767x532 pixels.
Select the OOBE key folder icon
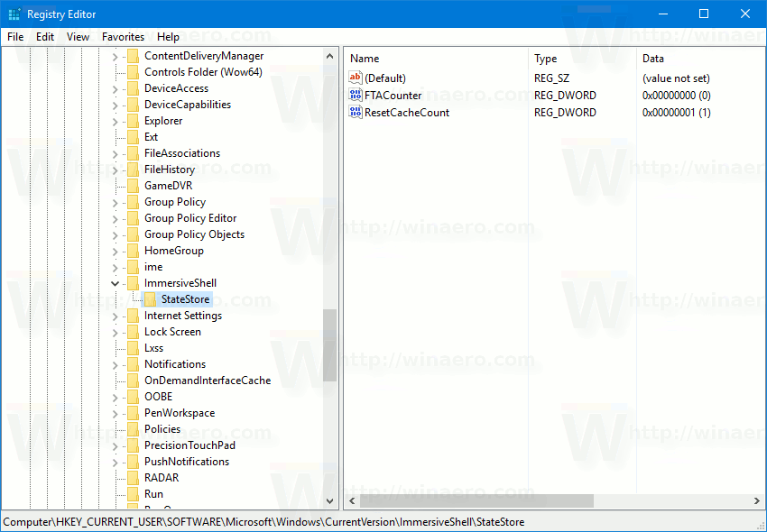131,396
